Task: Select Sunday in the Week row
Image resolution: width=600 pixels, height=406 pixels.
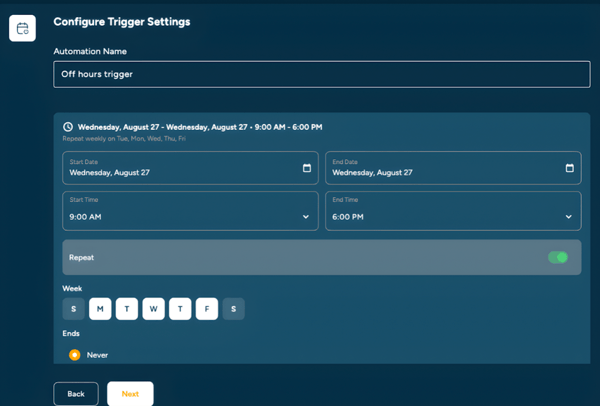Action: pos(74,309)
